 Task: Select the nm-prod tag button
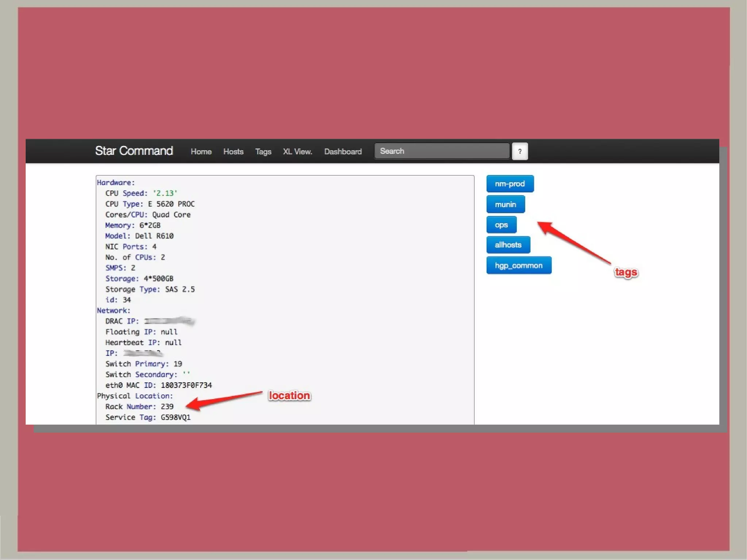(510, 184)
